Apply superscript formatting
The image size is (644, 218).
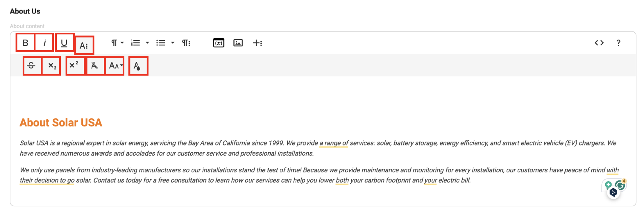coord(74,65)
